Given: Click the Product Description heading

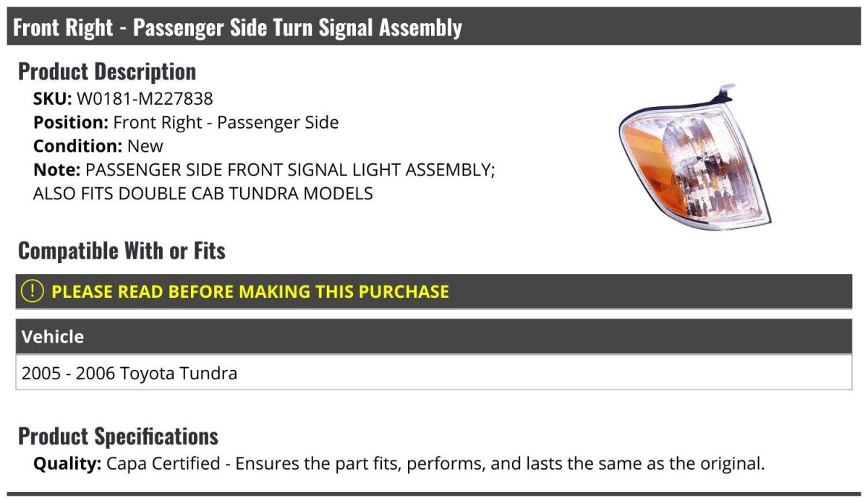Looking at the screenshot, I should (107, 72).
